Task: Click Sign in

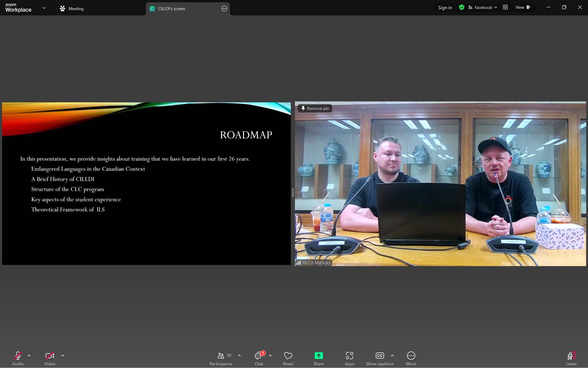Action: [x=445, y=7]
